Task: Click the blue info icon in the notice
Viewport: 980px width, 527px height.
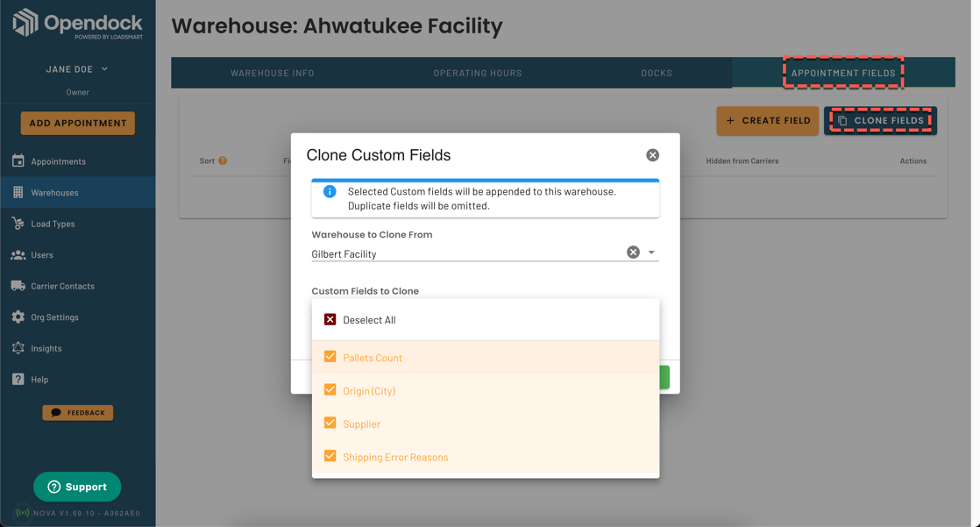Action: (330, 192)
